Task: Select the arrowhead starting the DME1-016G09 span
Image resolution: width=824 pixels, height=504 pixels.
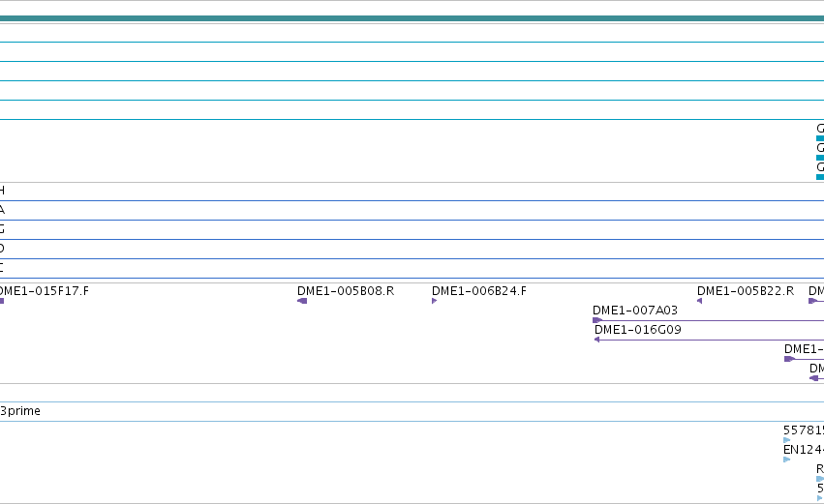Action: click(597, 340)
